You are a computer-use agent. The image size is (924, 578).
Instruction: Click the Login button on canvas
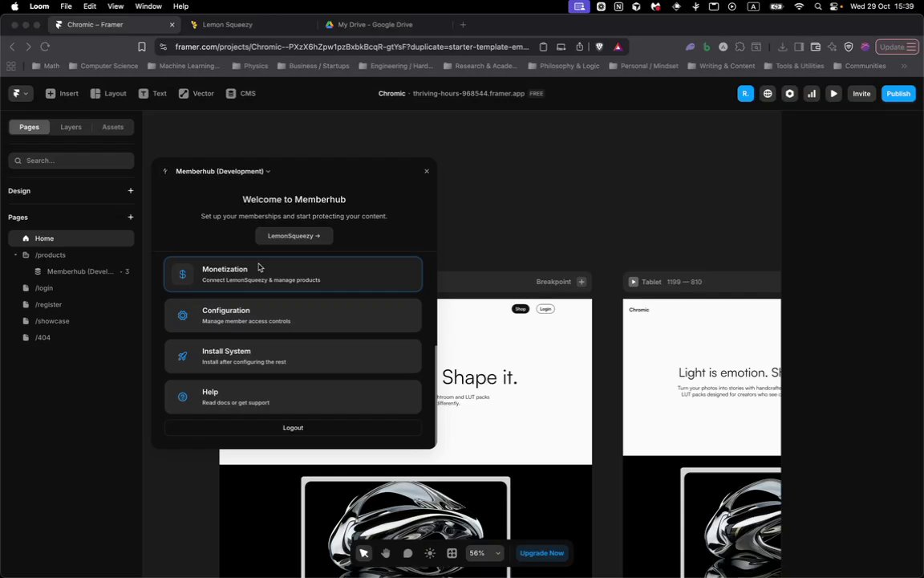pyautogui.click(x=545, y=309)
